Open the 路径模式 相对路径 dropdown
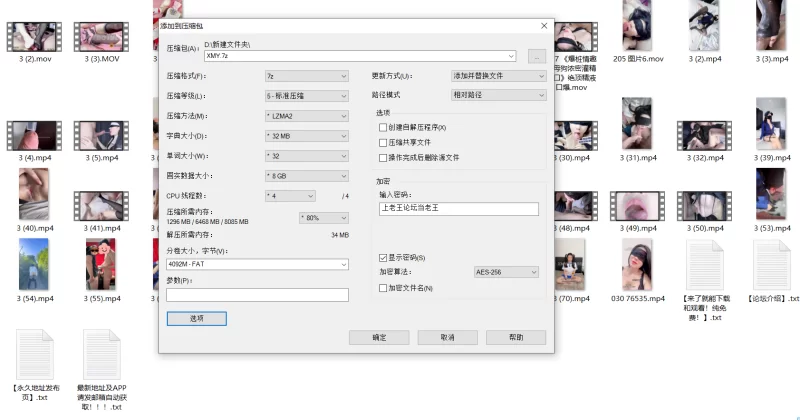Screen dimensions: 800x420 499,95
